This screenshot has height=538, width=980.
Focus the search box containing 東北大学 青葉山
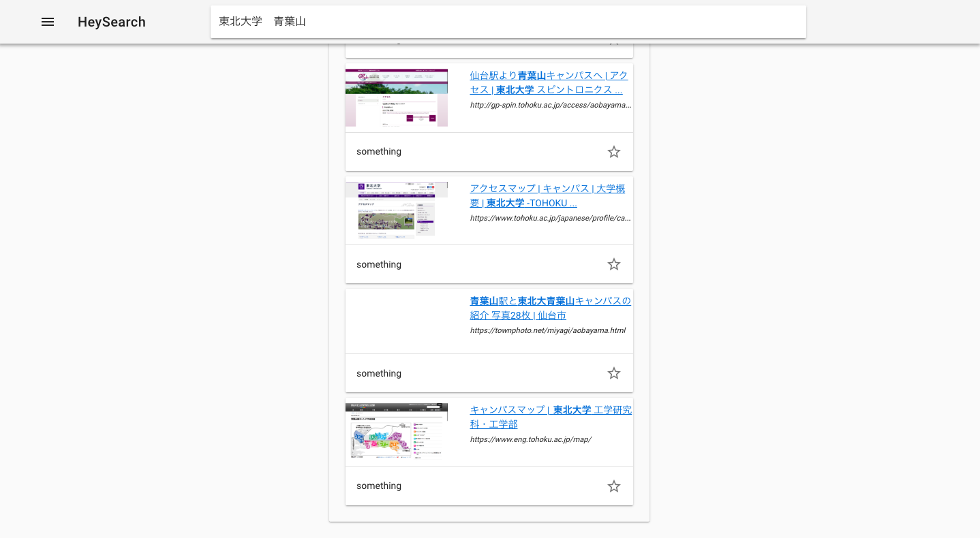[508, 22]
